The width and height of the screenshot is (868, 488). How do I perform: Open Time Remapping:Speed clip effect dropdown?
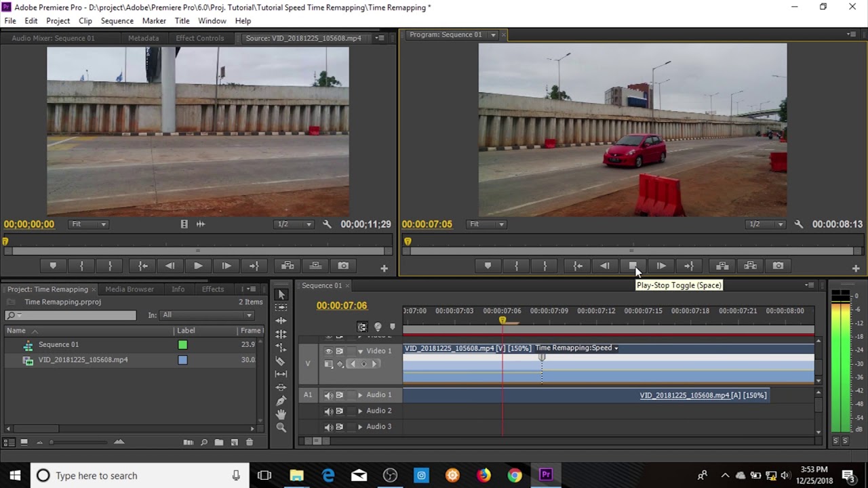tap(576, 348)
